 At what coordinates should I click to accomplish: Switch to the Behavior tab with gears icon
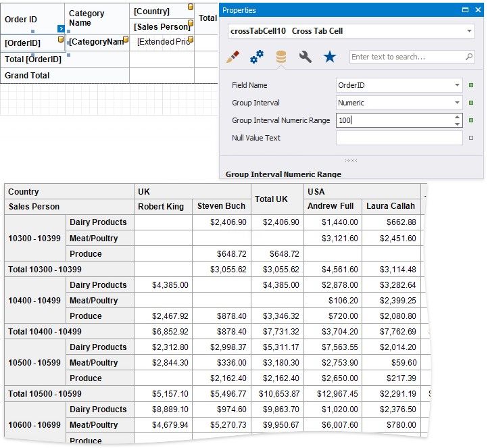tap(257, 57)
